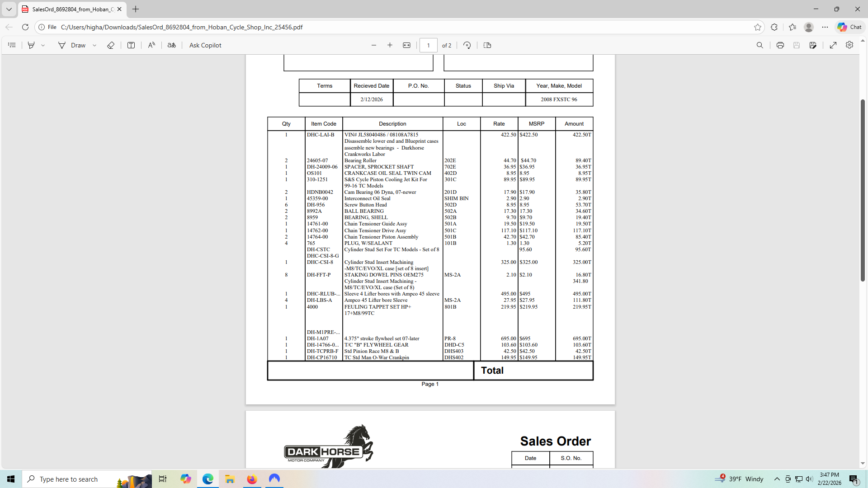Click Ask Copilot button

coord(205,45)
